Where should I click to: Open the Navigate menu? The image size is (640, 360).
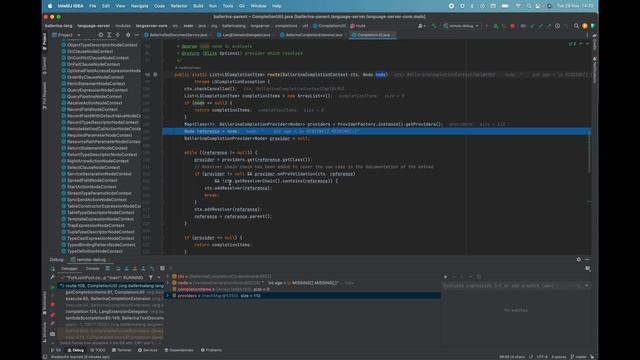click(x=140, y=6)
